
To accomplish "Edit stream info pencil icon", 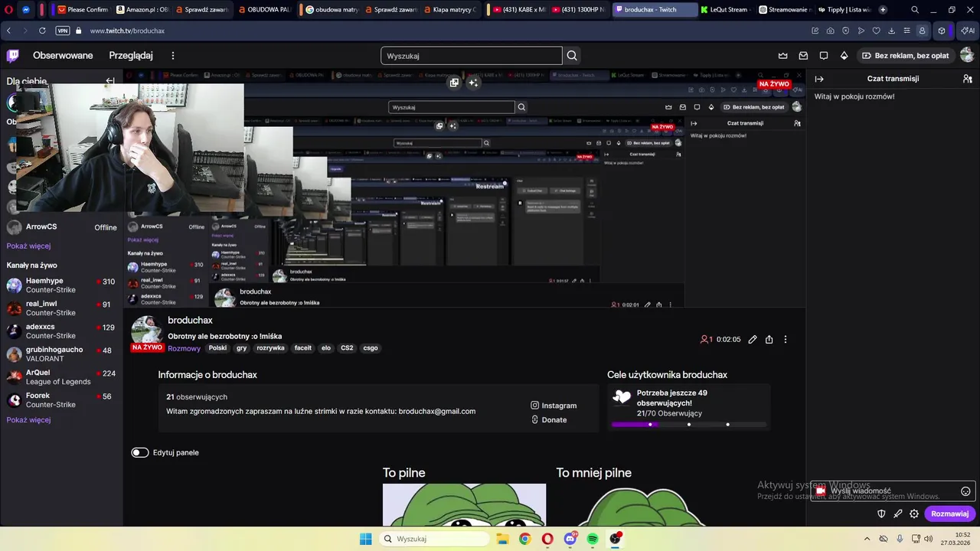I will coord(753,339).
